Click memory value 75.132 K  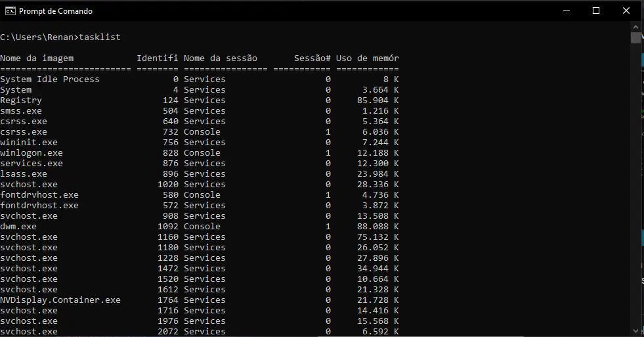pos(378,237)
